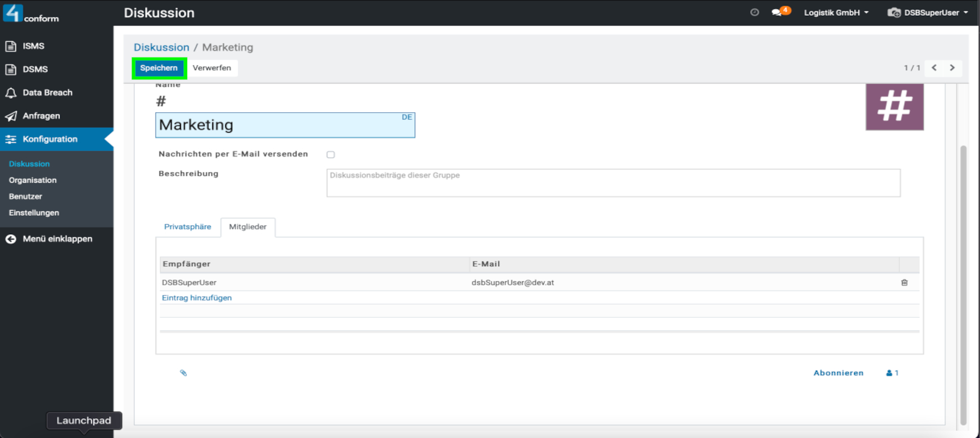Open the DSBSuperUser user menu

pos(928,12)
